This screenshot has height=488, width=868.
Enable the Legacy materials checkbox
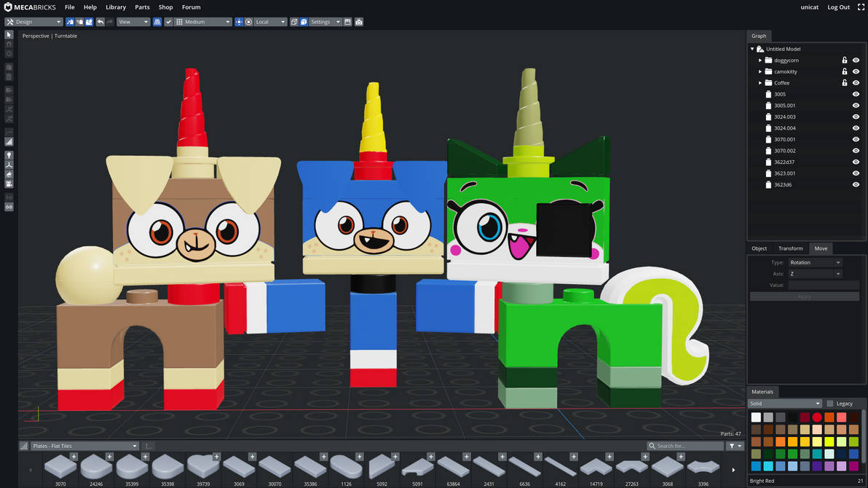pos(829,403)
